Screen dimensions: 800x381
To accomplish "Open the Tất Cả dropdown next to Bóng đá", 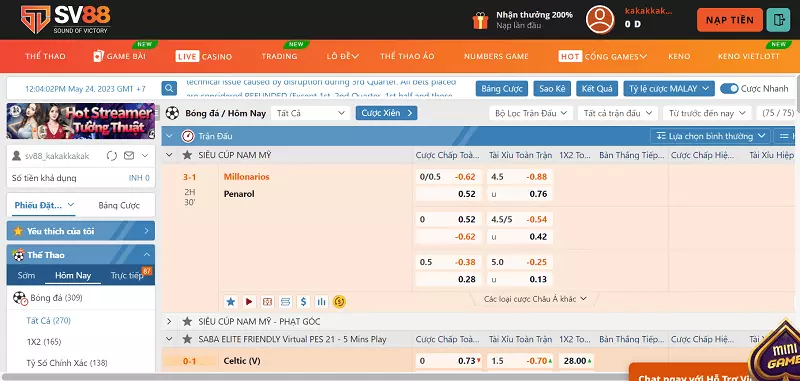I will coord(311,113).
